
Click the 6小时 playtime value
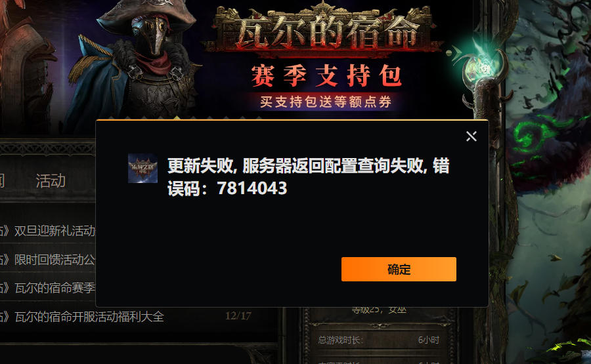[x=429, y=340]
